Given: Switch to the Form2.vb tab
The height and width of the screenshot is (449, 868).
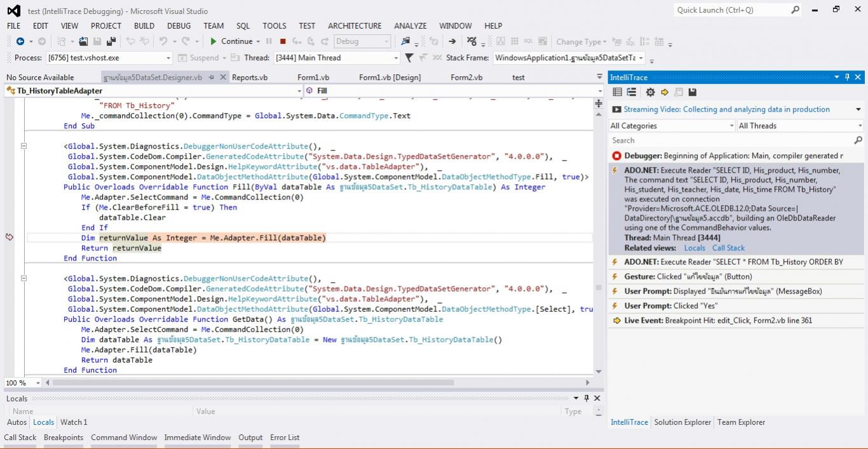Looking at the screenshot, I should click(x=466, y=77).
